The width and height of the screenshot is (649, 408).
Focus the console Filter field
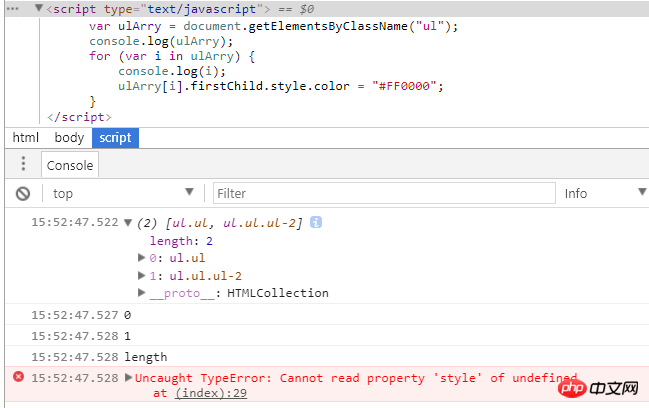384,193
